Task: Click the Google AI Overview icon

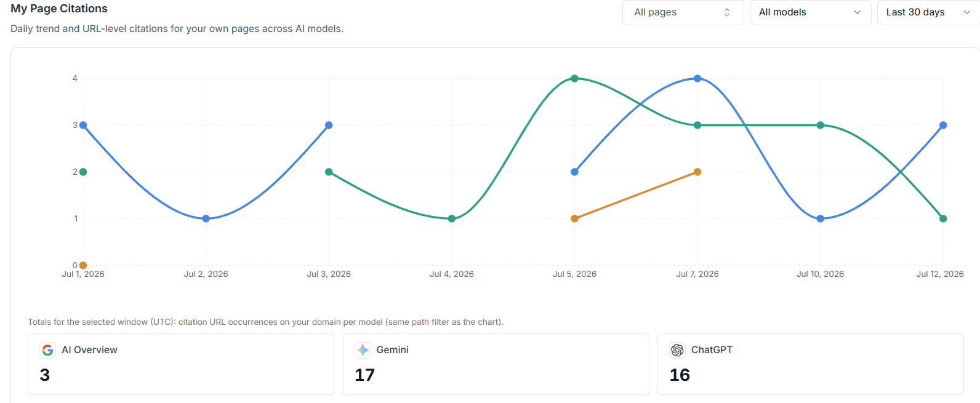Action: tap(47, 350)
